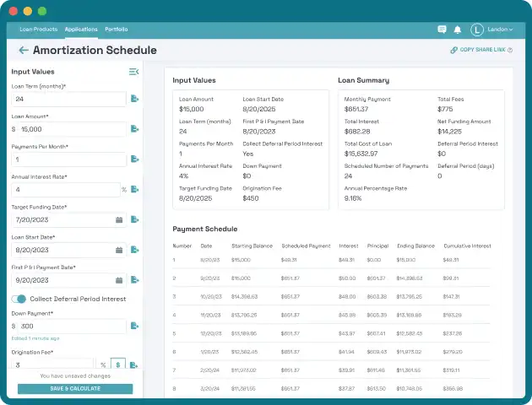Image resolution: width=532 pixels, height=405 pixels.
Task: Click the Payments Per Month input field
Action: 69,159
